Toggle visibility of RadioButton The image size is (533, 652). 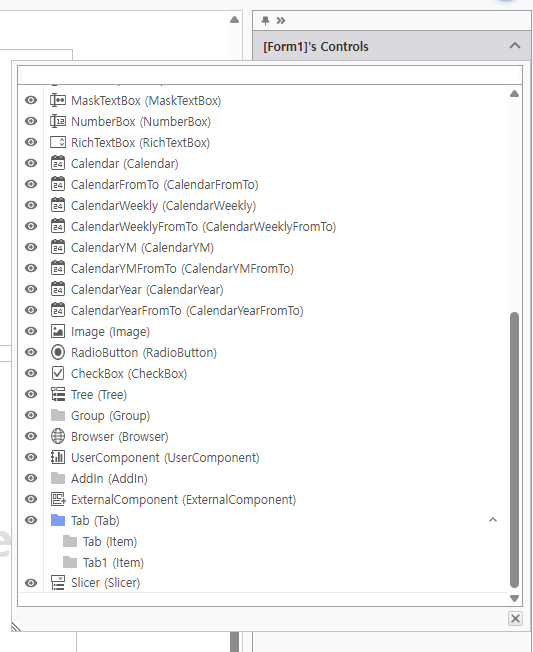[x=31, y=352]
